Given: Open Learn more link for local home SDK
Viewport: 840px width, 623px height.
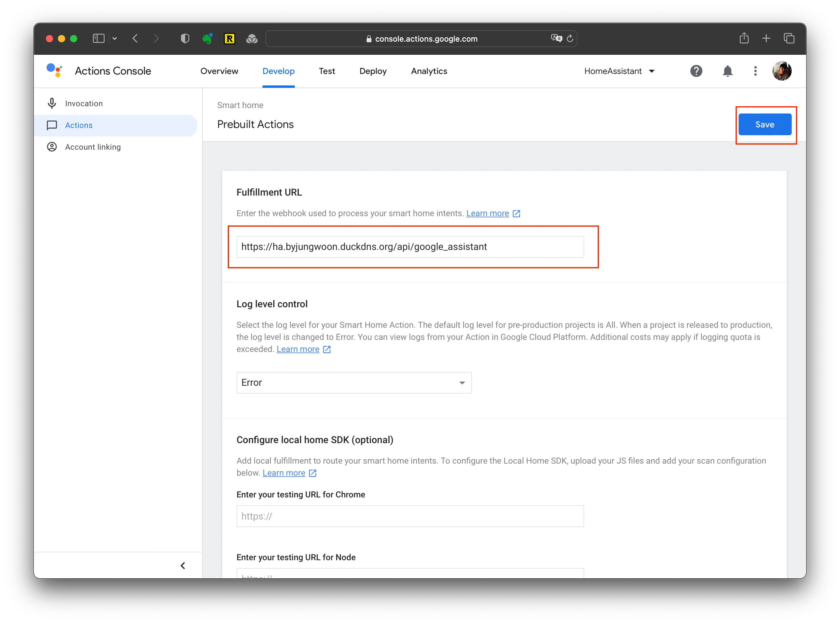Looking at the screenshot, I should pyautogui.click(x=284, y=472).
